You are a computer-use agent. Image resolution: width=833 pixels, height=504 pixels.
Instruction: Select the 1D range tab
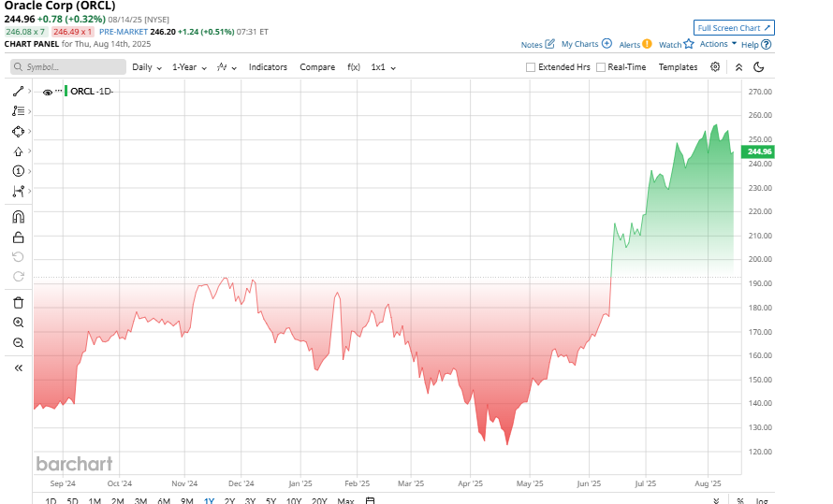pyautogui.click(x=51, y=500)
